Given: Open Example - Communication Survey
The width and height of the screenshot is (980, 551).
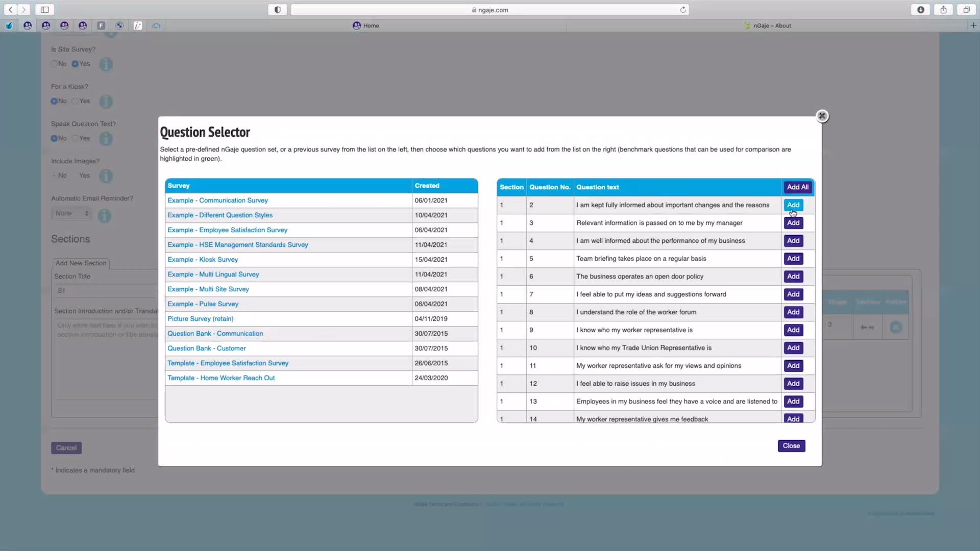Looking at the screenshot, I should tap(217, 201).
